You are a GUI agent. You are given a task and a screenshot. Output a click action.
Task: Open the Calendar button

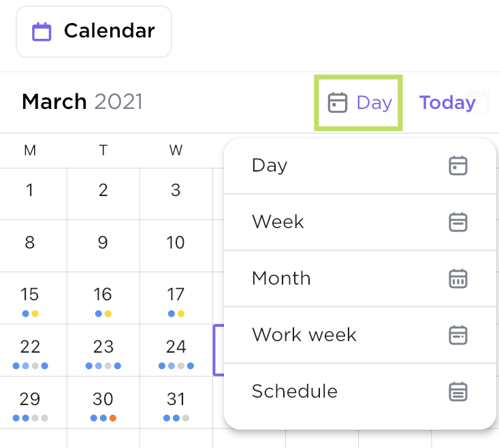click(94, 31)
